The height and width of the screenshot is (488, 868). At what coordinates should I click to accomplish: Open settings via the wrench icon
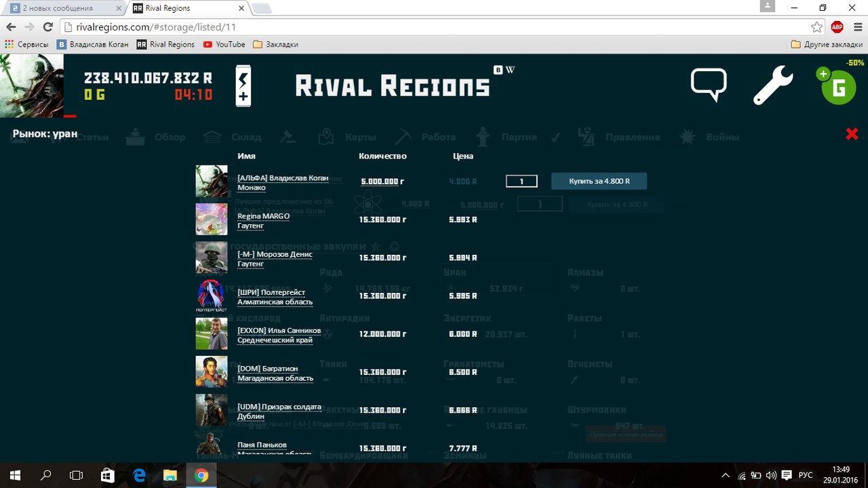tap(773, 85)
